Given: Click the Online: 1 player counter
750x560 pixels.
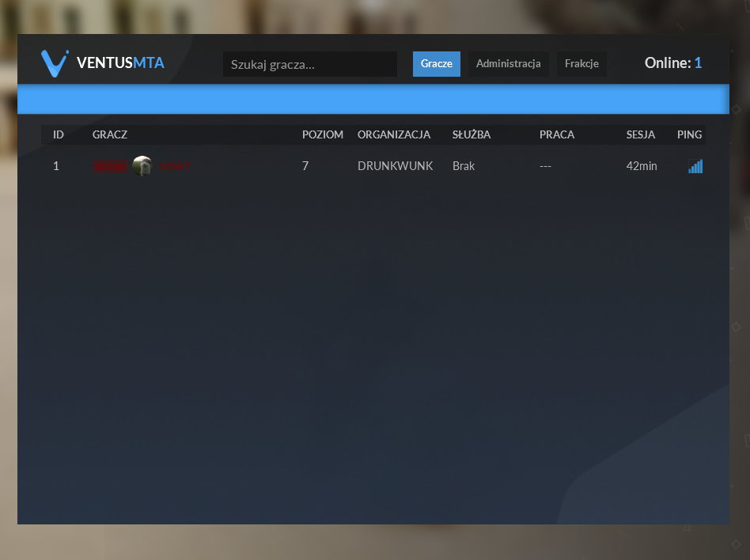Looking at the screenshot, I should coord(673,62).
